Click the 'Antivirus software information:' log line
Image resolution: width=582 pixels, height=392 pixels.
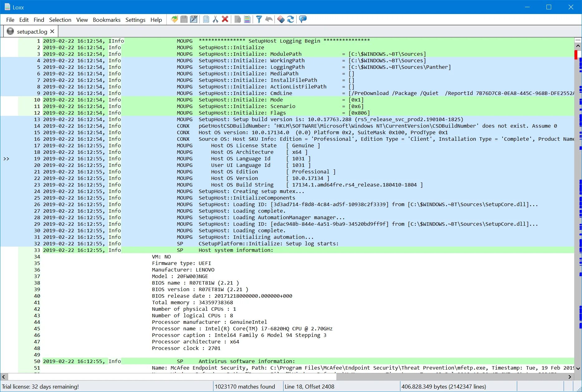(247, 361)
